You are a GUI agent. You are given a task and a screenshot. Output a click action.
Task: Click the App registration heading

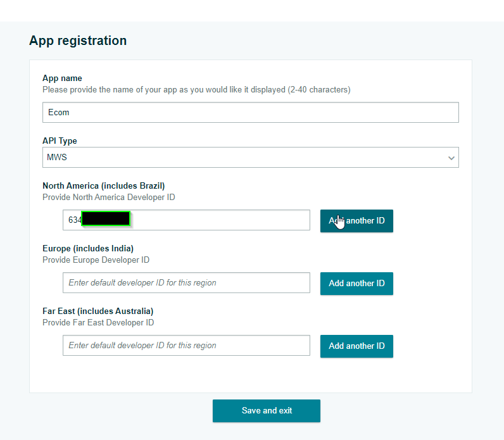click(x=78, y=41)
